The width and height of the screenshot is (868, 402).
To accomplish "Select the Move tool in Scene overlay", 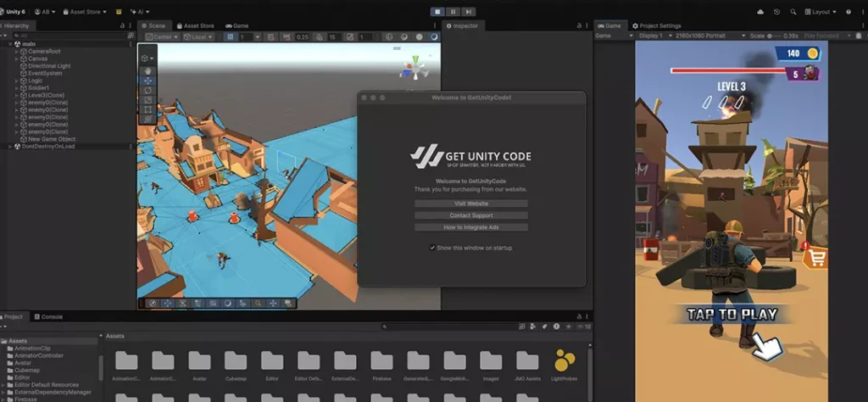I will click(147, 81).
